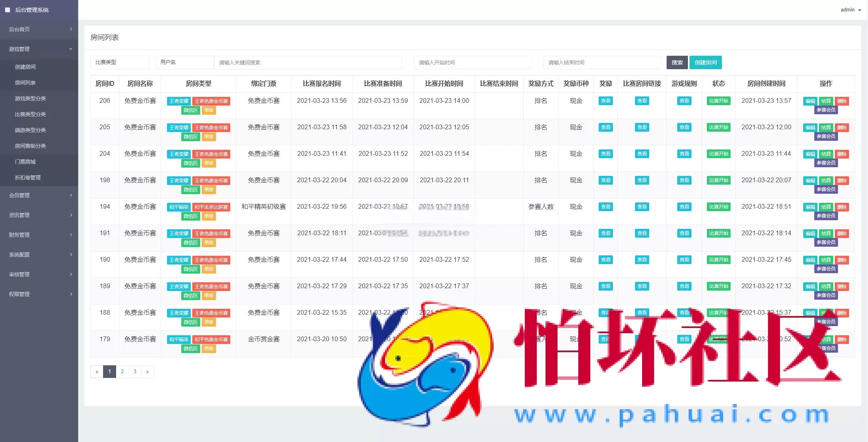Click the square logo beside 后台管理系统
The width and height of the screenshot is (868, 442).
(7, 9)
